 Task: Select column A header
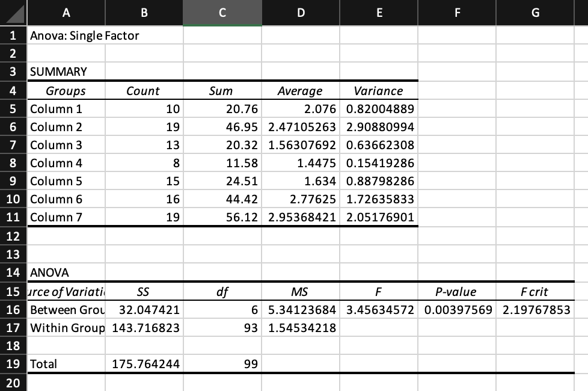(x=66, y=13)
